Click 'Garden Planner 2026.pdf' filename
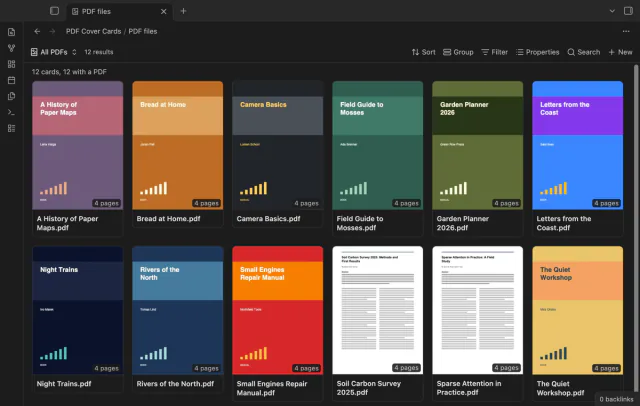Image resolution: width=640 pixels, height=406 pixels. pyautogui.click(x=462, y=223)
